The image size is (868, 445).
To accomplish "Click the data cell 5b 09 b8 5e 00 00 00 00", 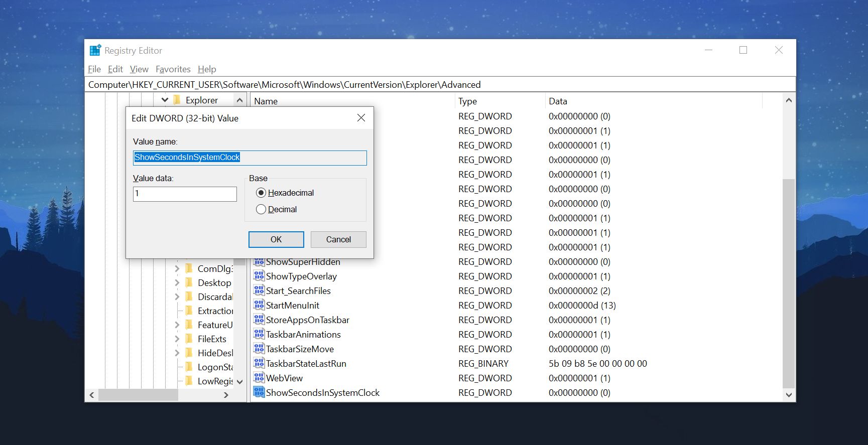I will pyautogui.click(x=598, y=363).
